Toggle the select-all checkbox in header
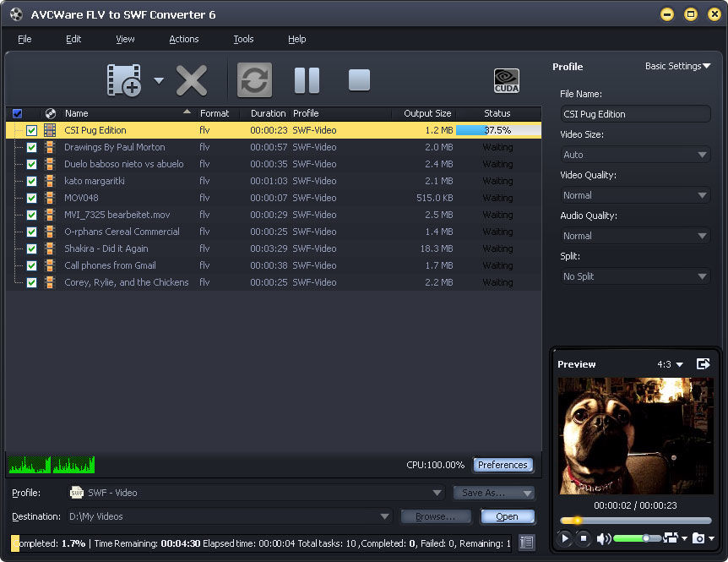Screen dimensions: 728x562 (17, 113)
